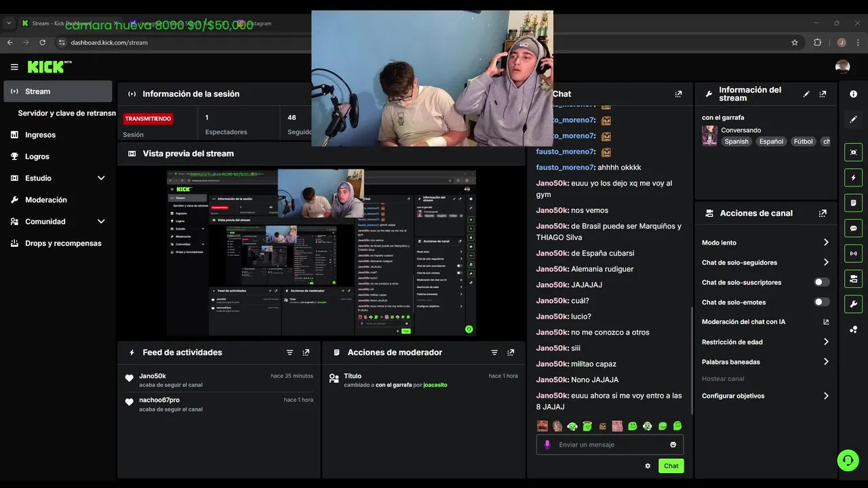Click the pencil icon in the right toolbar
Screen dimensions: 868x488
[x=853, y=119]
